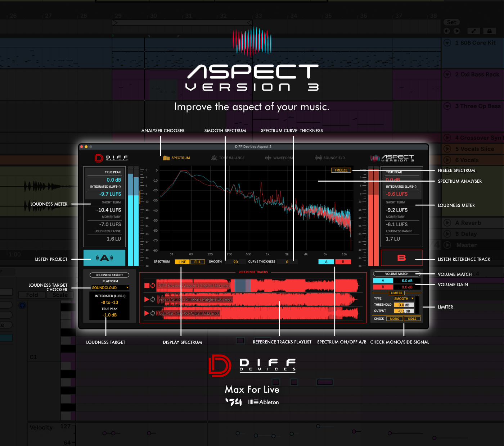Click the VOLUME MATCH button
The height and width of the screenshot is (446, 504).
397,274
